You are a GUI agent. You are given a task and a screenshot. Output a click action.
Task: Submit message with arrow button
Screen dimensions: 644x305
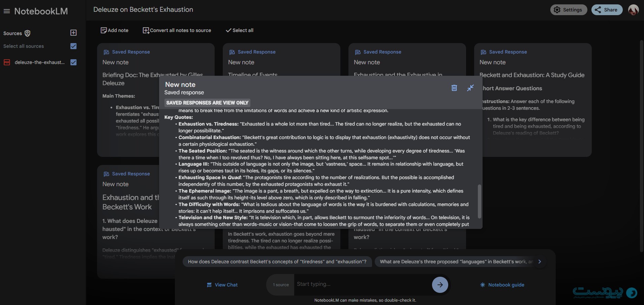[x=440, y=285]
